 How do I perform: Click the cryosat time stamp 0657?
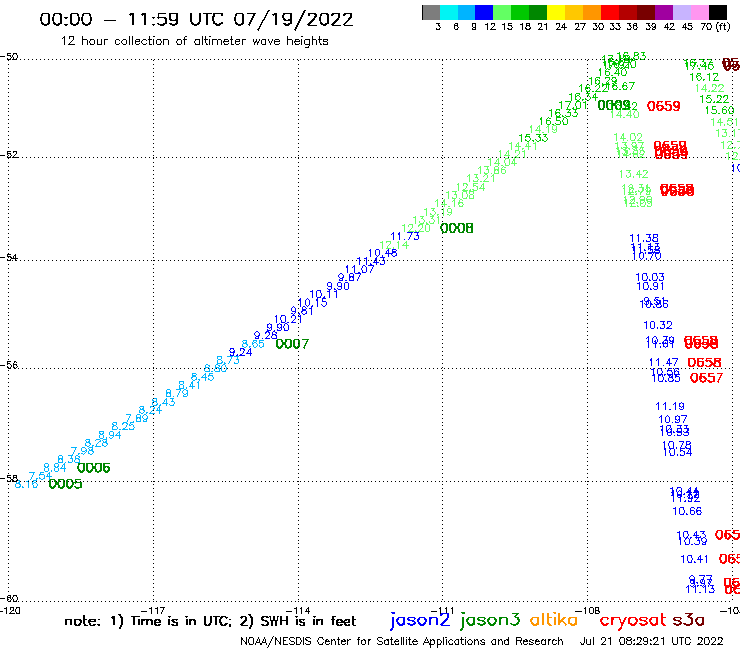(x=706, y=378)
